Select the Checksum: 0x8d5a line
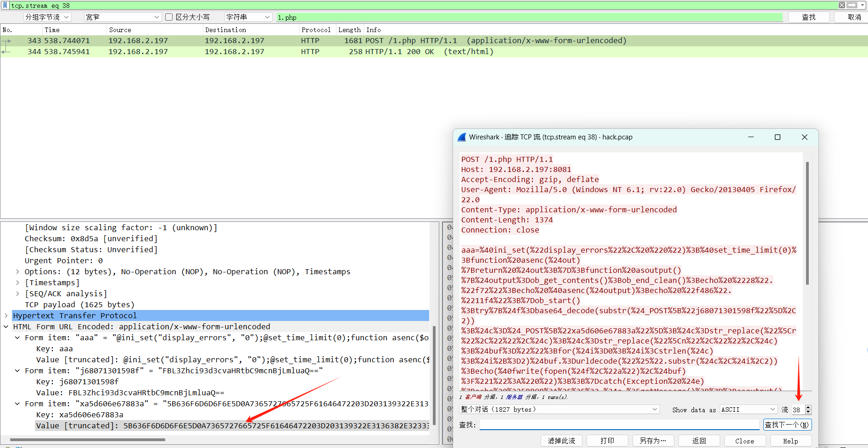868x448 pixels. (x=91, y=239)
